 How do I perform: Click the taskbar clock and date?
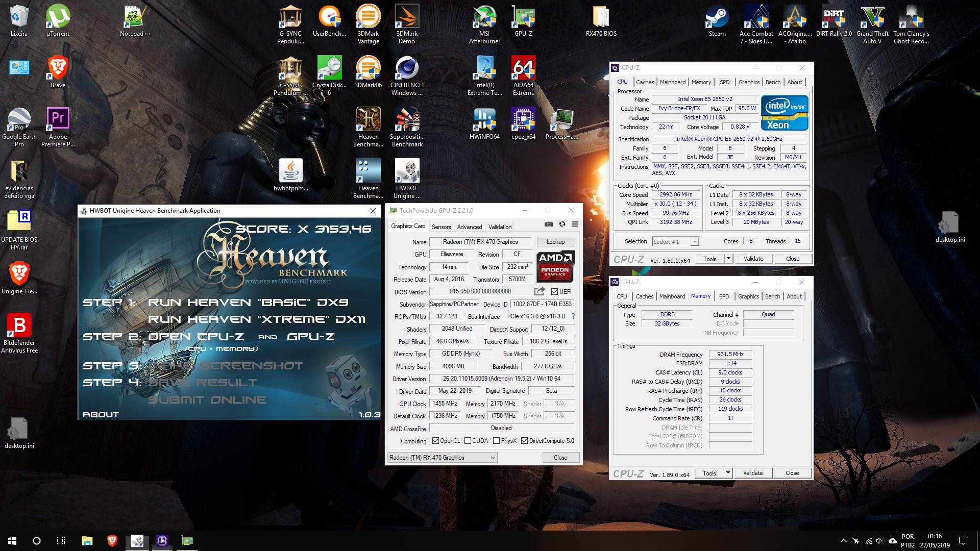935,541
